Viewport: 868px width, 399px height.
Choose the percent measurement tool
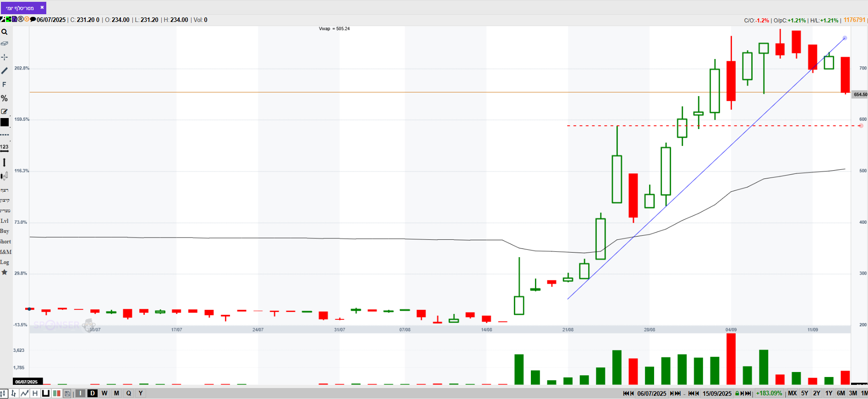4,98
